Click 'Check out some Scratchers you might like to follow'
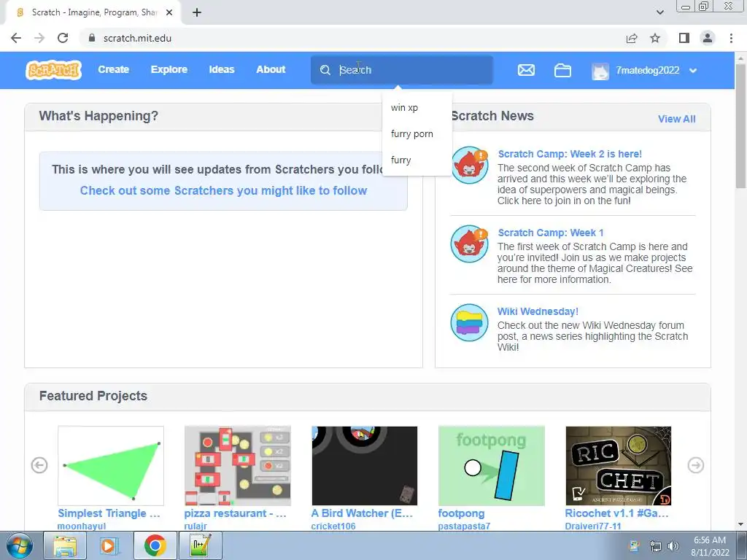The height and width of the screenshot is (560, 747). click(223, 190)
